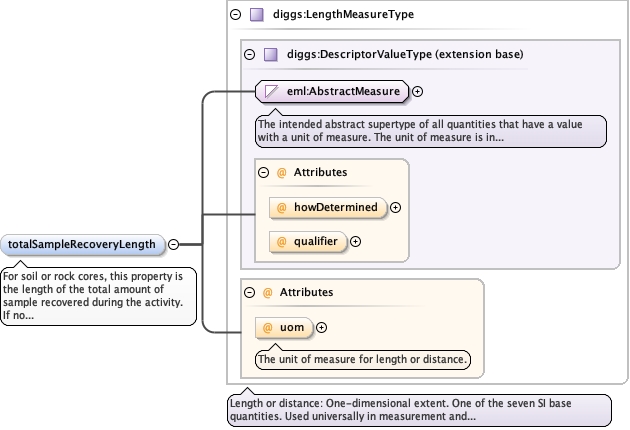
Task: Click the @ icon inside howDetermined
Action: click(x=281, y=207)
